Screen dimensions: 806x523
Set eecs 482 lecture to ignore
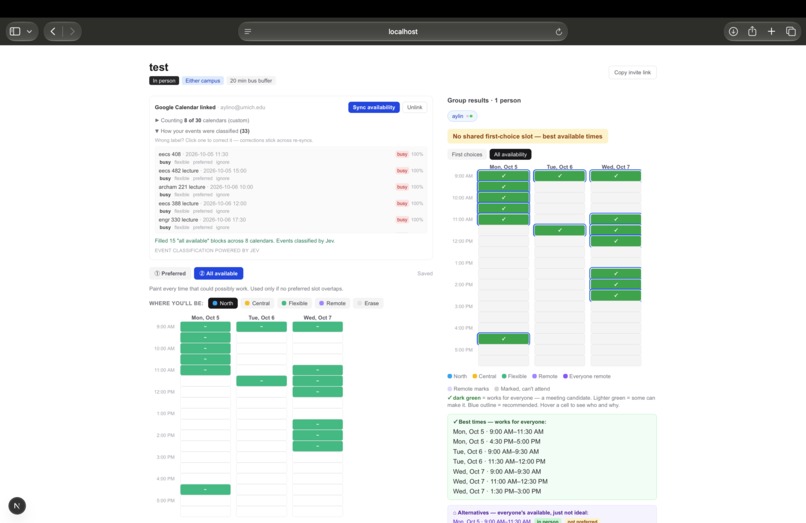(222, 178)
